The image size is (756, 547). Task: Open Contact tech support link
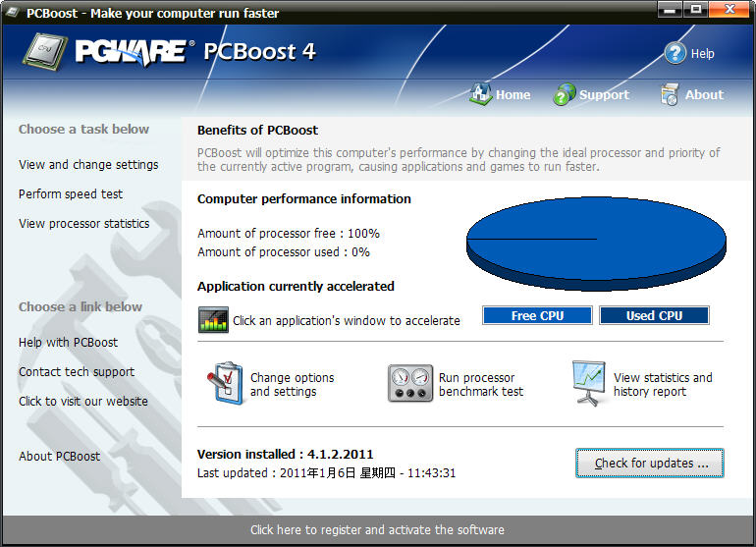pos(77,372)
